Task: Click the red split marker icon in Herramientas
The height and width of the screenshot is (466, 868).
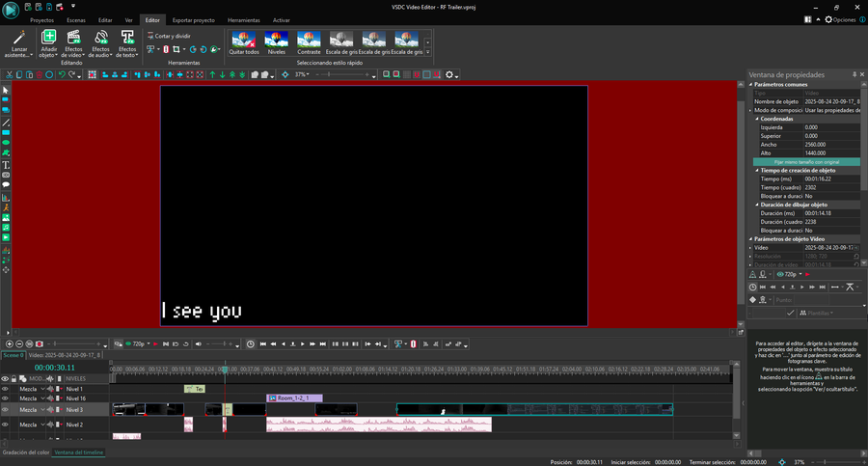Action: [x=166, y=49]
